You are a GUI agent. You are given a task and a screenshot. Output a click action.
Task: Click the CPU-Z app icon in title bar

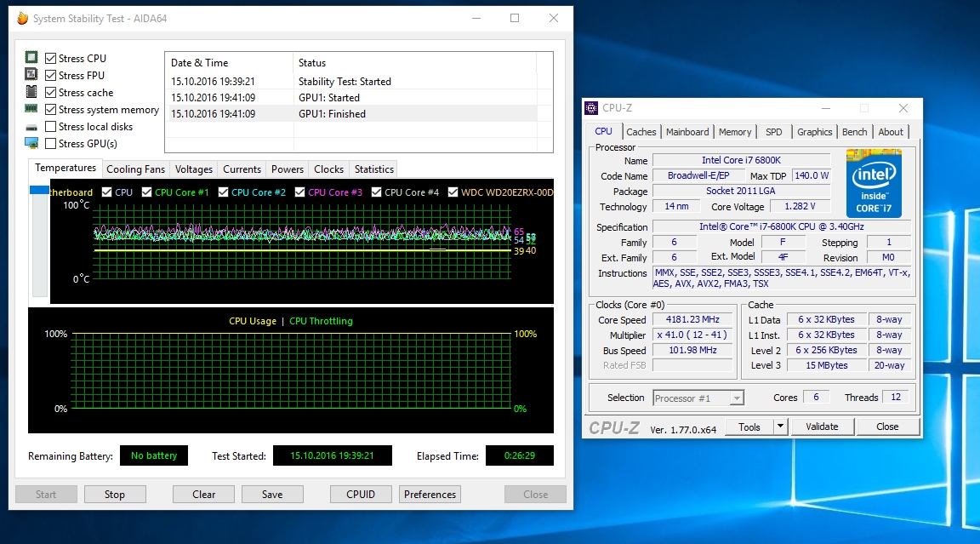click(591, 108)
